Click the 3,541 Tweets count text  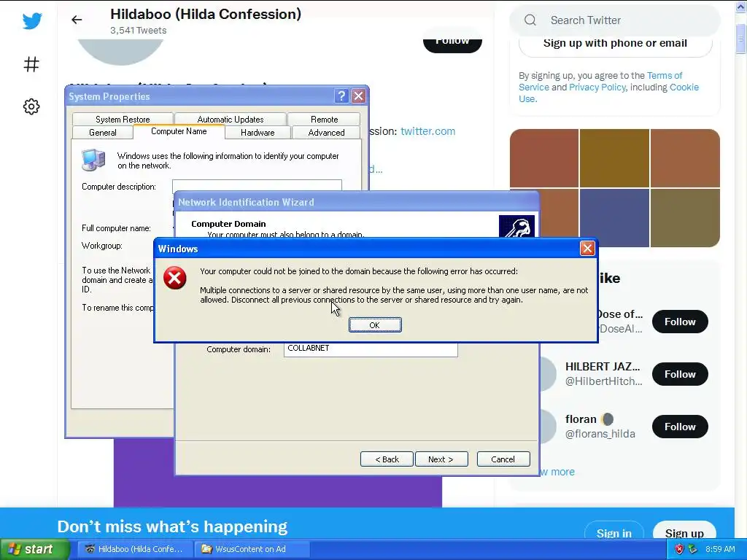tap(138, 31)
